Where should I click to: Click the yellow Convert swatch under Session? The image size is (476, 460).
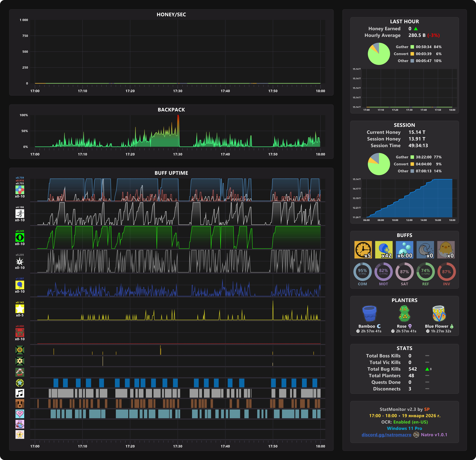click(412, 164)
